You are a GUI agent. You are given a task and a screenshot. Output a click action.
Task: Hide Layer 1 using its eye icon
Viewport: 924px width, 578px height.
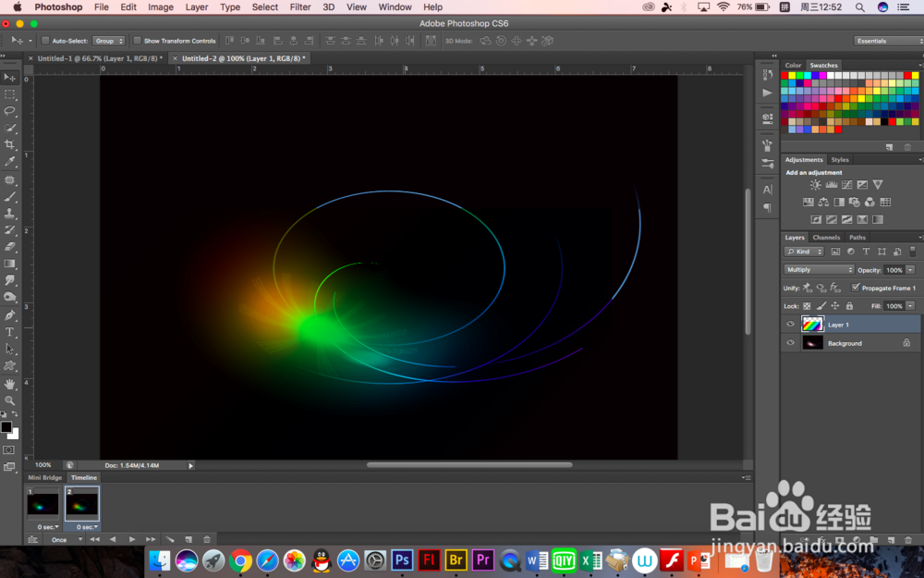790,325
